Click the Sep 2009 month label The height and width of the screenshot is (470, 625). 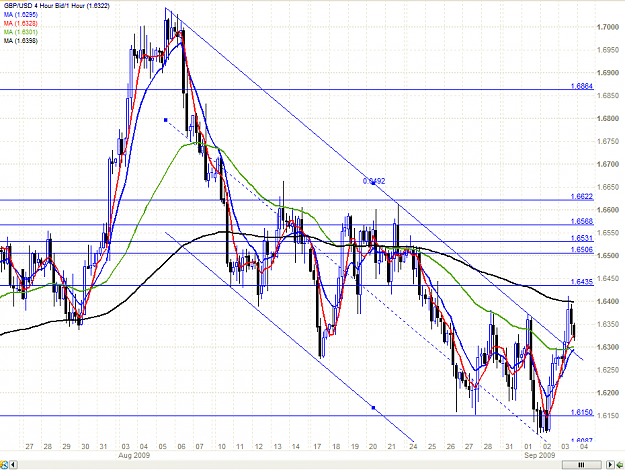[539, 455]
